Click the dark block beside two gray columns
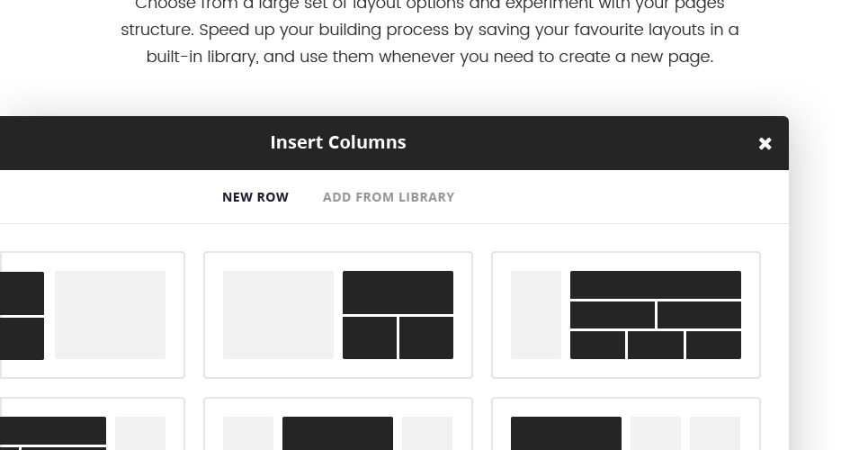Image resolution: width=868 pixels, height=450 pixels. pyautogui.click(x=566, y=433)
